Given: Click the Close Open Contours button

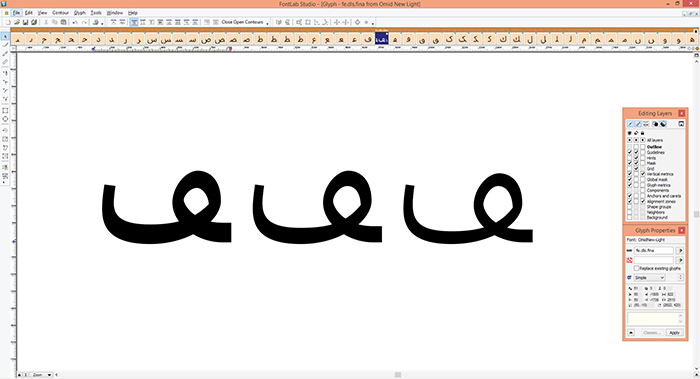Looking at the screenshot, I should (x=242, y=22).
